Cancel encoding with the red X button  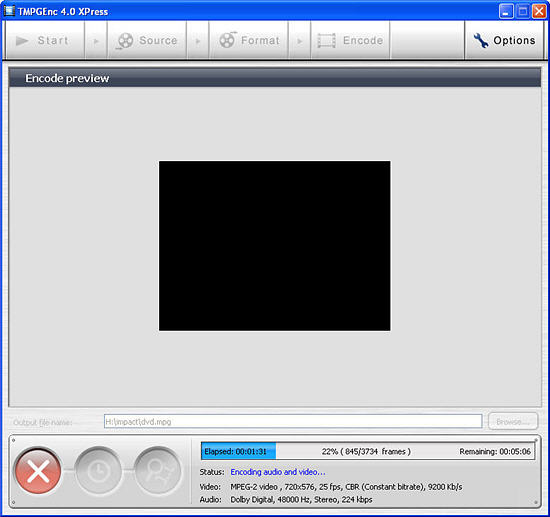click(x=38, y=471)
